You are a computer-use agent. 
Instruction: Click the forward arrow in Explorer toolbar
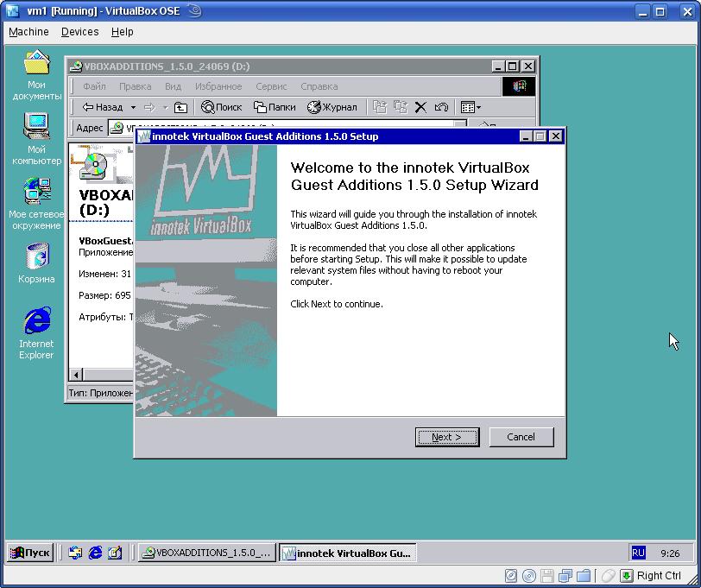150,107
